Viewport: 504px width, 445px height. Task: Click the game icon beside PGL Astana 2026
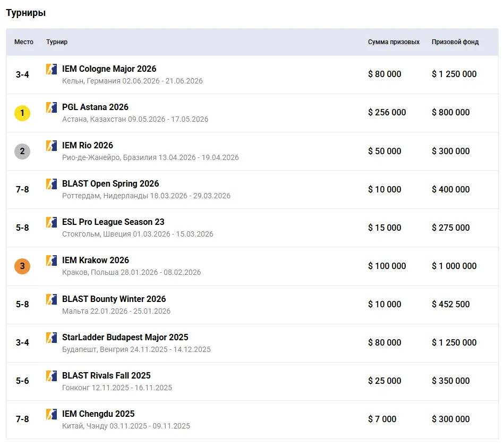click(x=52, y=107)
